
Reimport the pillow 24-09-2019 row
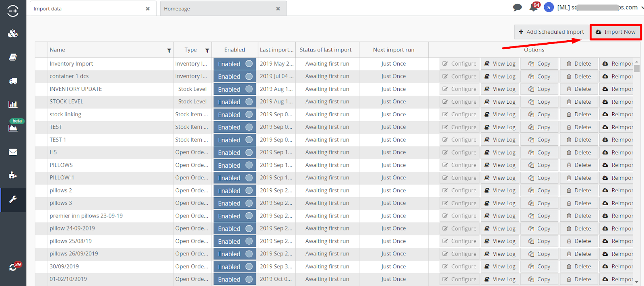click(x=617, y=228)
